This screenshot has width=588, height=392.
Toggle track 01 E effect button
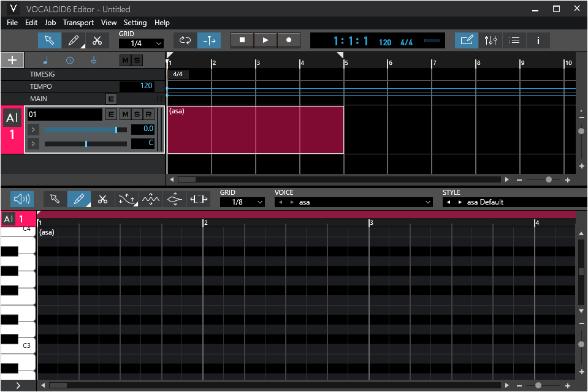[x=111, y=115]
